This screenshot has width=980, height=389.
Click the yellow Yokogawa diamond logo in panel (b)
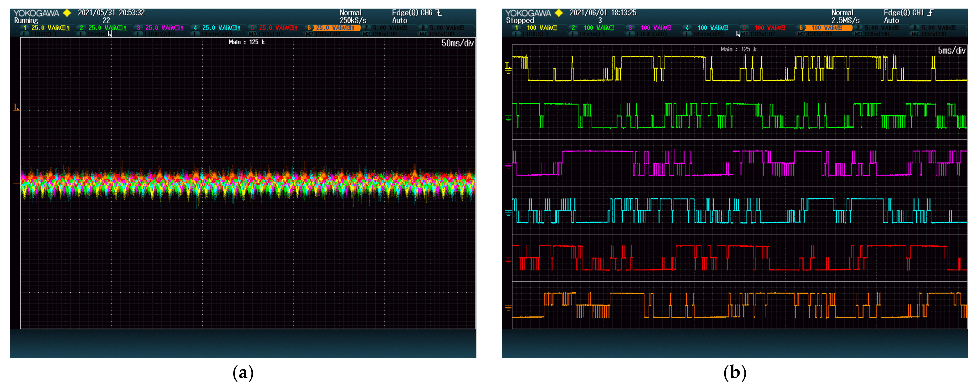[559, 13]
